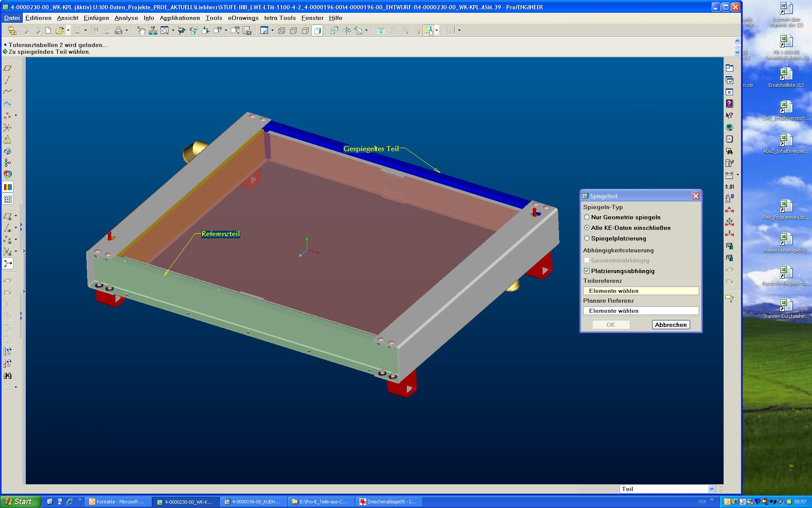812x508 pixels.
Task: Open the Einfügen menu
Action: (96, 18)
